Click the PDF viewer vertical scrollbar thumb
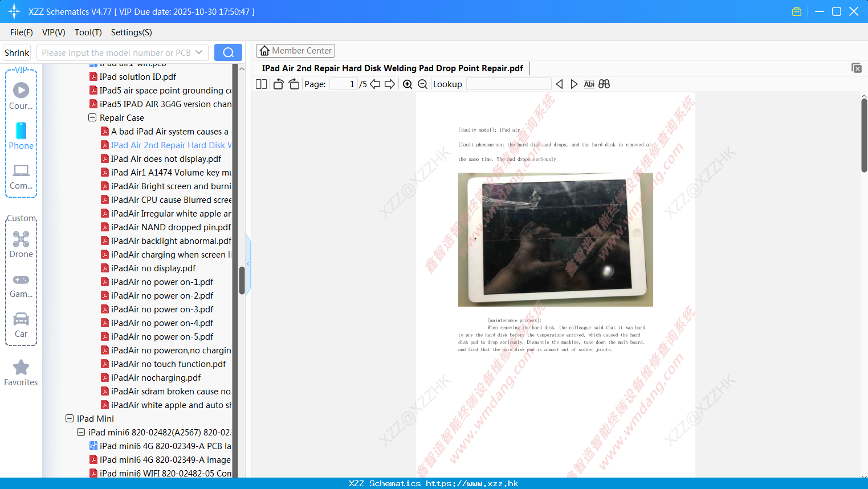Screen dimensions: 868x489 (864, 135)
